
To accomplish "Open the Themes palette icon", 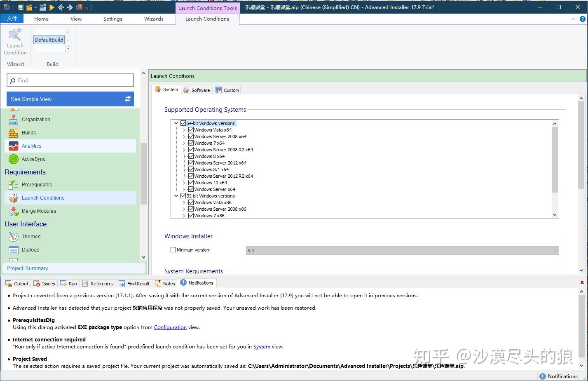I will pos(14,237).
